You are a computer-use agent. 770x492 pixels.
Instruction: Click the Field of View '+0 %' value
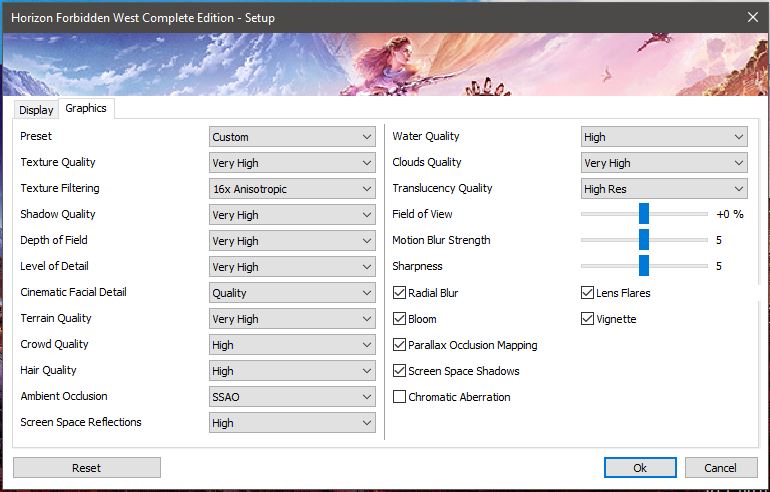(730, 214)
